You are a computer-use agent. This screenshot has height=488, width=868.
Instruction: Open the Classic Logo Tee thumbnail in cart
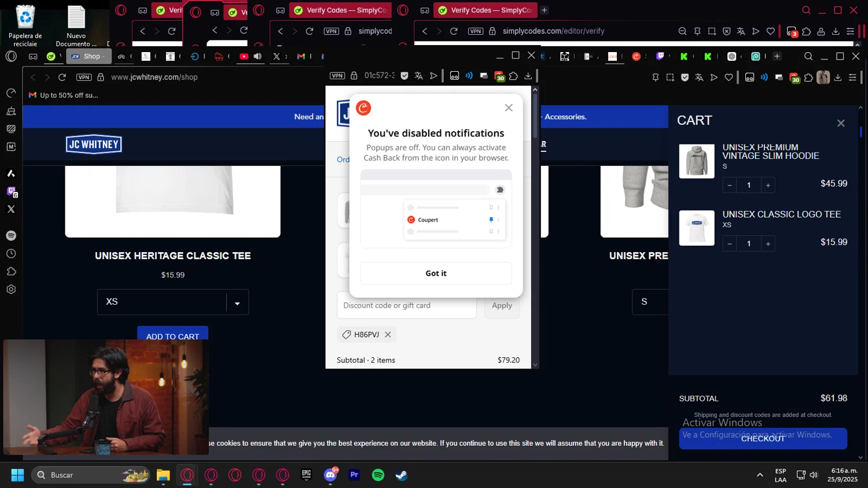[x=697, y=228]
